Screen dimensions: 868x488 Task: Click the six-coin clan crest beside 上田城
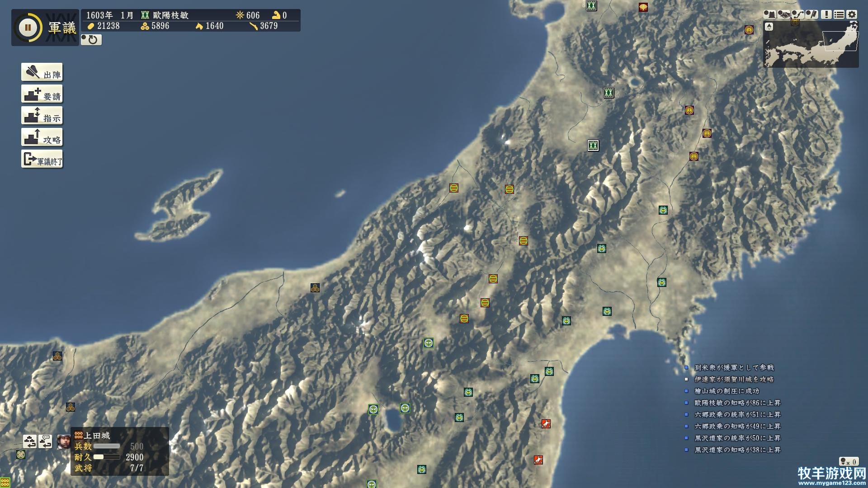(79, 436)
